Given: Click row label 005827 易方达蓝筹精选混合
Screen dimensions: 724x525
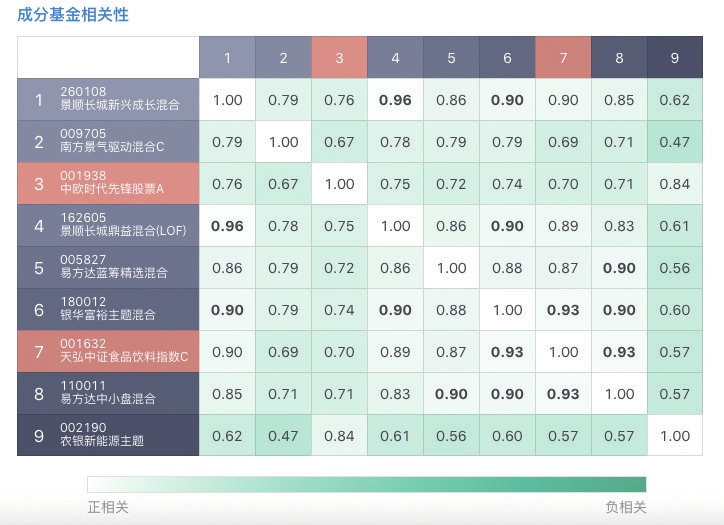Looking at the screenshot, I should coord(108,267).
